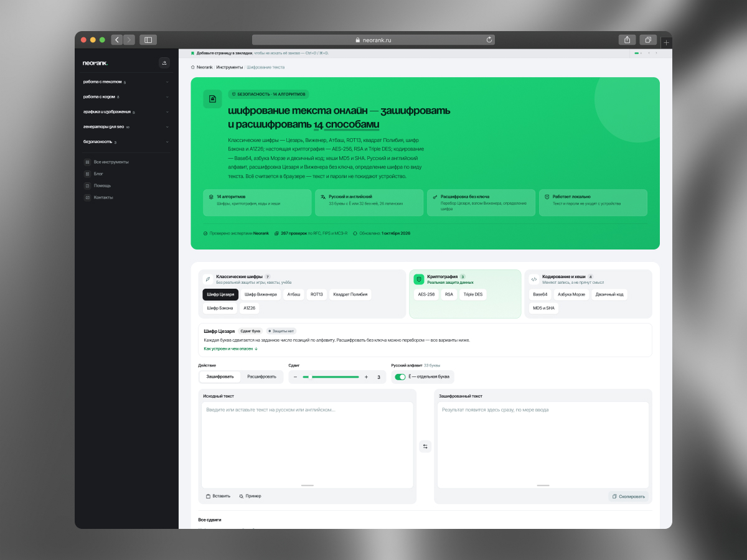Select the Triple DES algorithm
Image resolution: width=747 pixels, height=560 pixels.
tap(473, 294)
